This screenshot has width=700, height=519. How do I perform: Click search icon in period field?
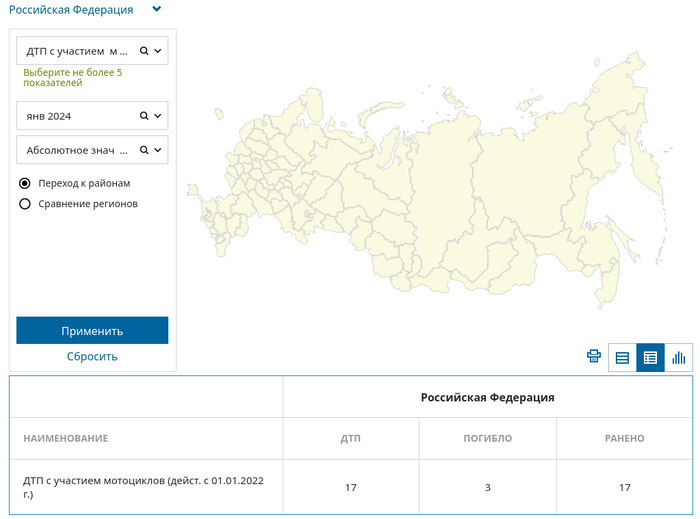click(144, 116)
